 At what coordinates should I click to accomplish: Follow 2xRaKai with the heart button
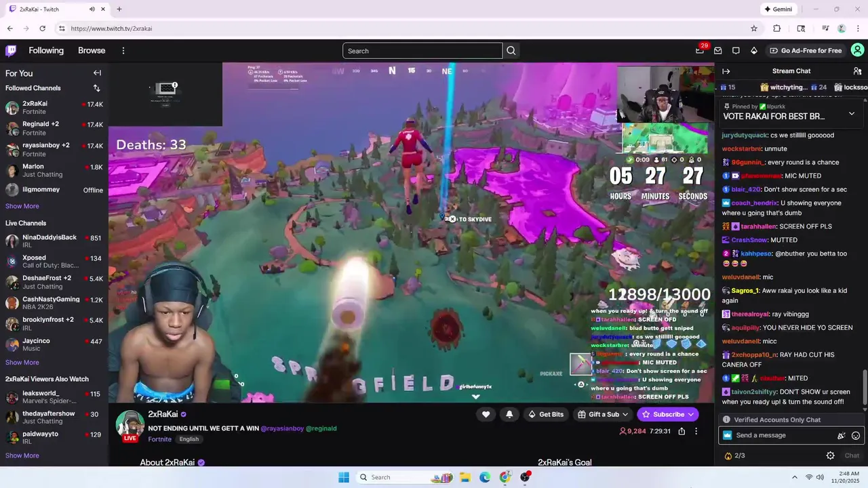coord(486,414)
